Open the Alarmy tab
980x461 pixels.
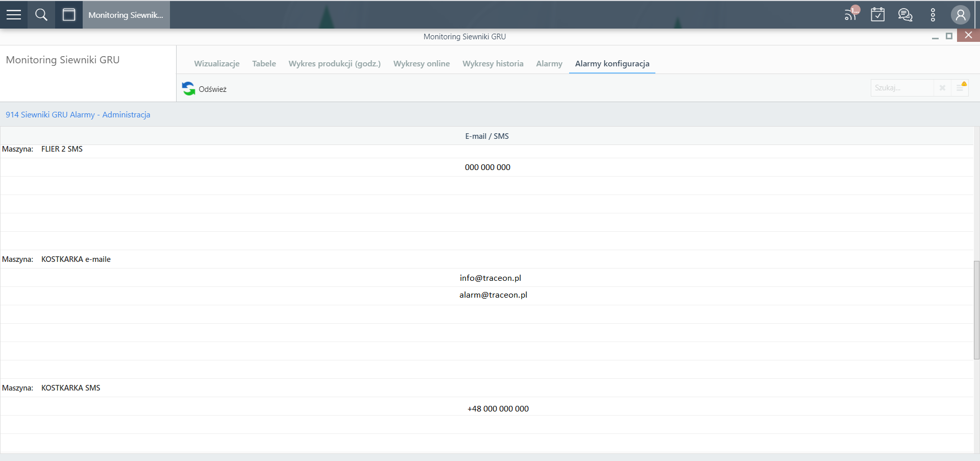(x=549, y=64)
